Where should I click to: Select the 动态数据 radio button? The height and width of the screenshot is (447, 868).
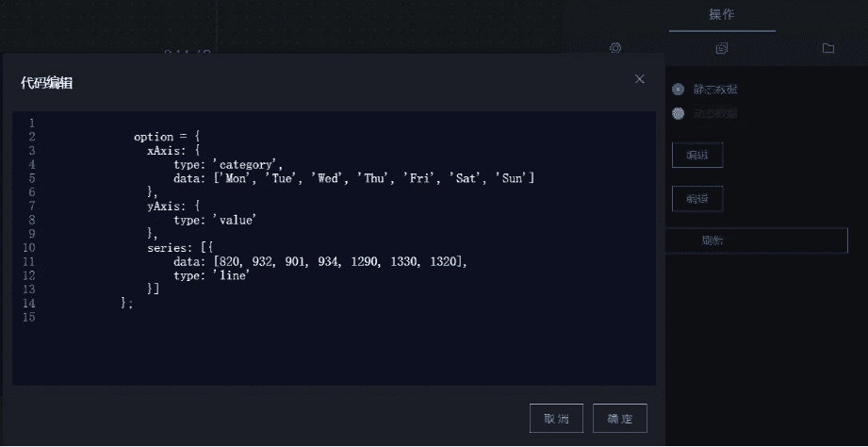679,113
